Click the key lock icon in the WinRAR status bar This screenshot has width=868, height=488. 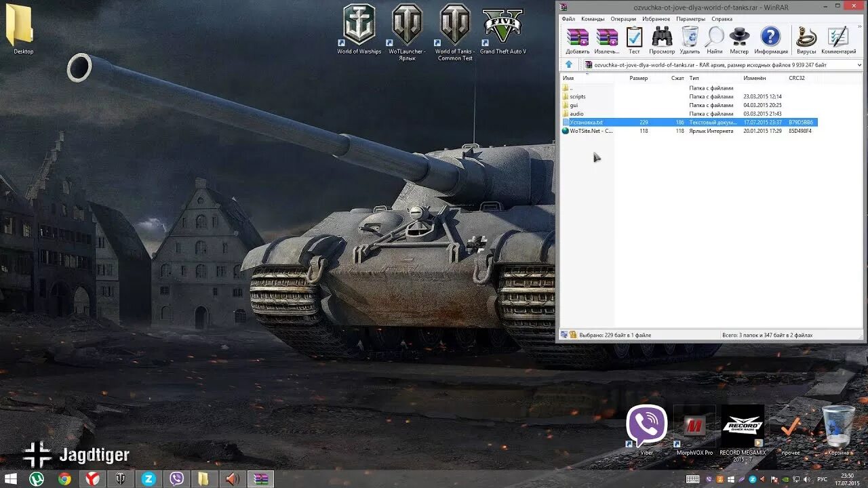tap(573, 335)
